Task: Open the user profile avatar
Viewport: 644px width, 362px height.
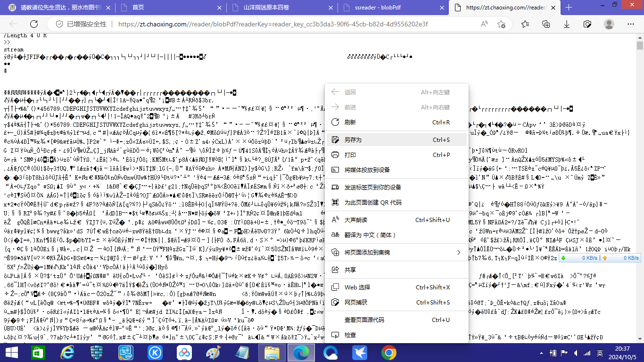Action: tap(609, 24)
